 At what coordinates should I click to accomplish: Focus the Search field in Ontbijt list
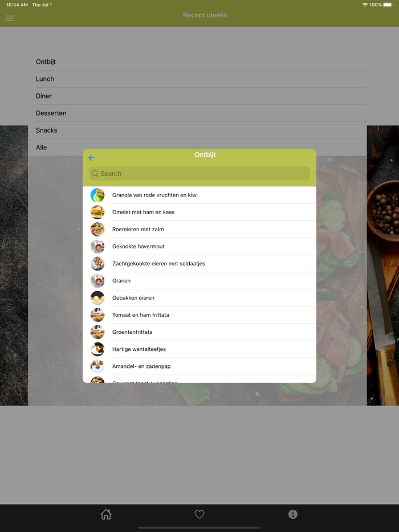(x=199, y=174)
